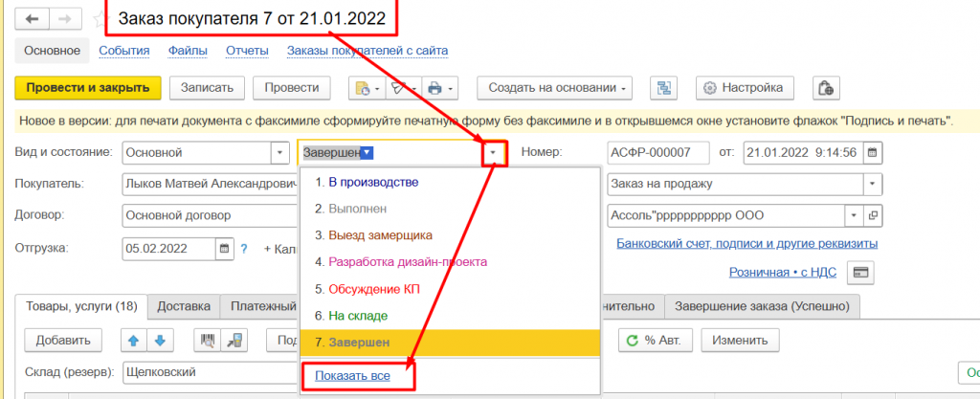Open the 'Создать на основании' dropdown

coord(554,88)
